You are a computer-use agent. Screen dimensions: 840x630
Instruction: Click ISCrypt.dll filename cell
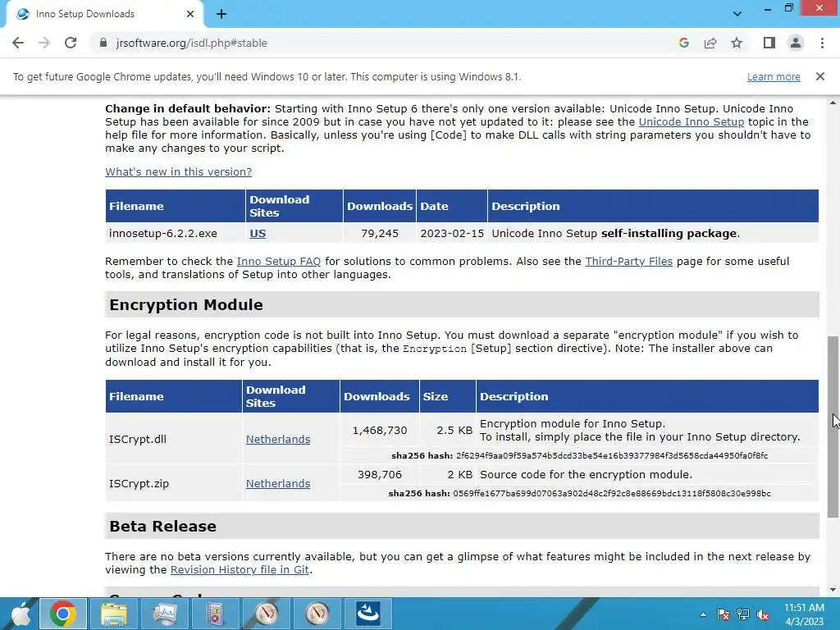174,440
